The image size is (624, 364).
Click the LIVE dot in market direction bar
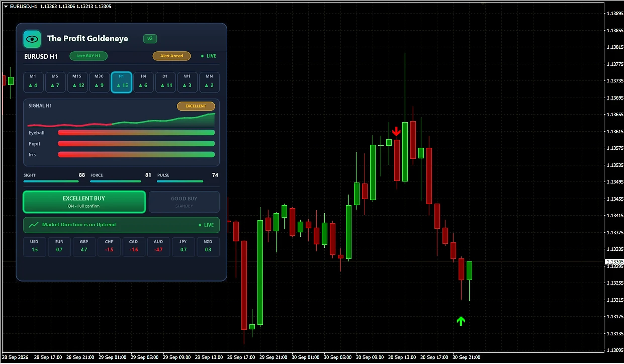click(x=200, y=225)
